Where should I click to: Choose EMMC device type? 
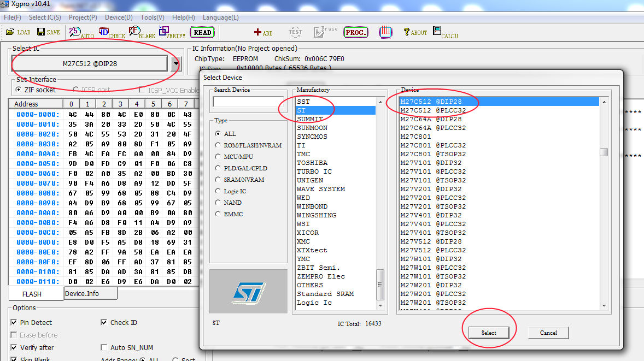218,214
